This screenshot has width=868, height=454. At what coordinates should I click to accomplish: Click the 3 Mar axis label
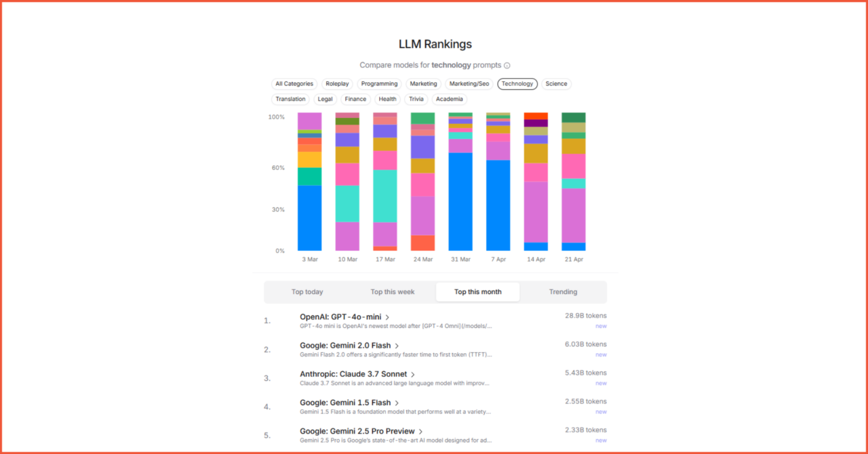[x=310, y=260]
